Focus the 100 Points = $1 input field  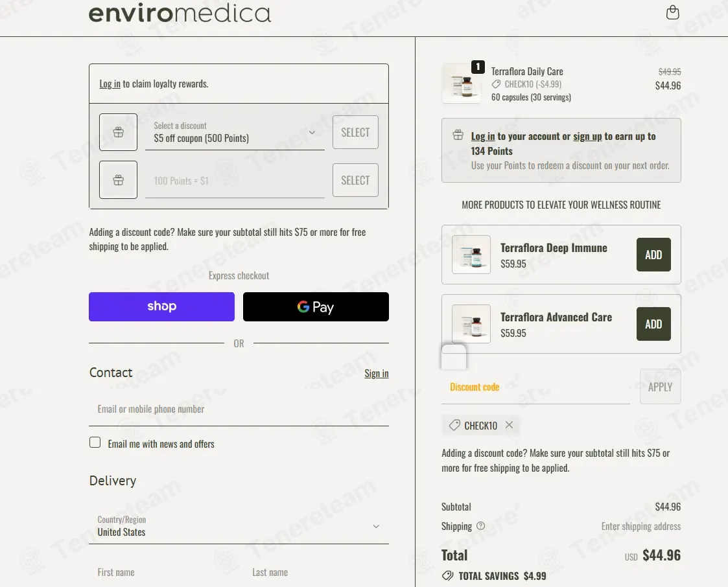click(x=235, y=181)
